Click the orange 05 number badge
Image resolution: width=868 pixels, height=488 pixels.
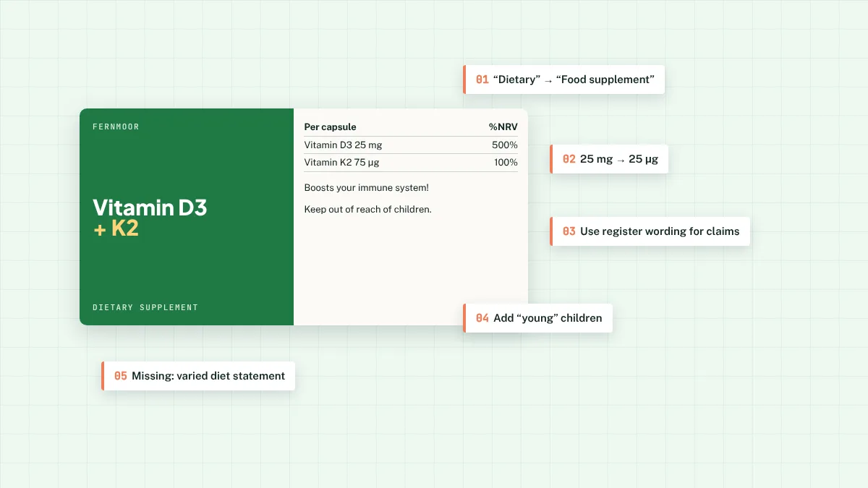coord(121,376)
